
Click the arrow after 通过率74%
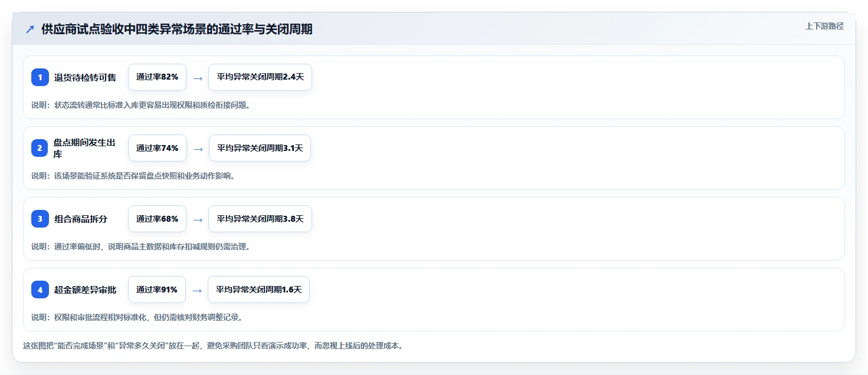pos(198,149)
